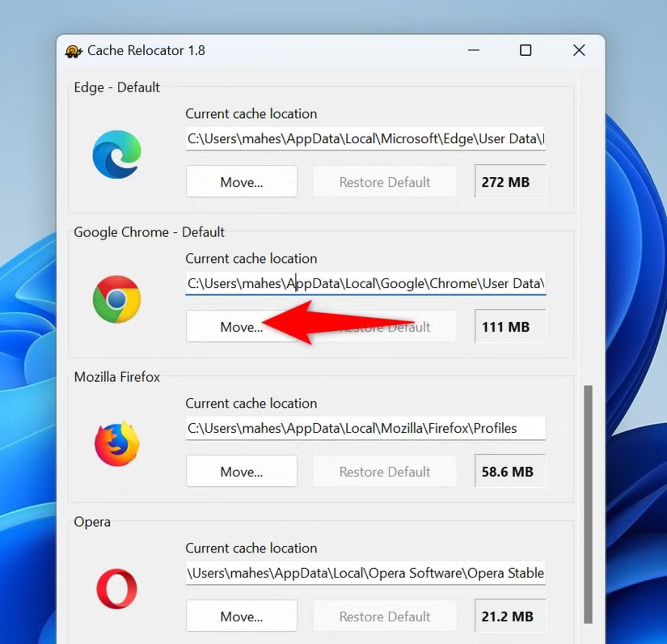
Task: Click 'Current cache location' label under Edge
Action: (251, 114)
